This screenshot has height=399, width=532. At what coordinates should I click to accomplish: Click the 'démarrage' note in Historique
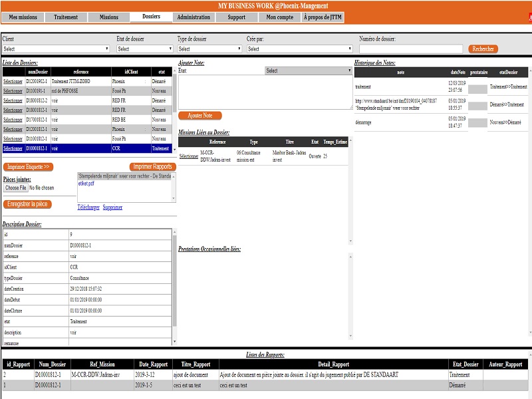tap(363, 122)
